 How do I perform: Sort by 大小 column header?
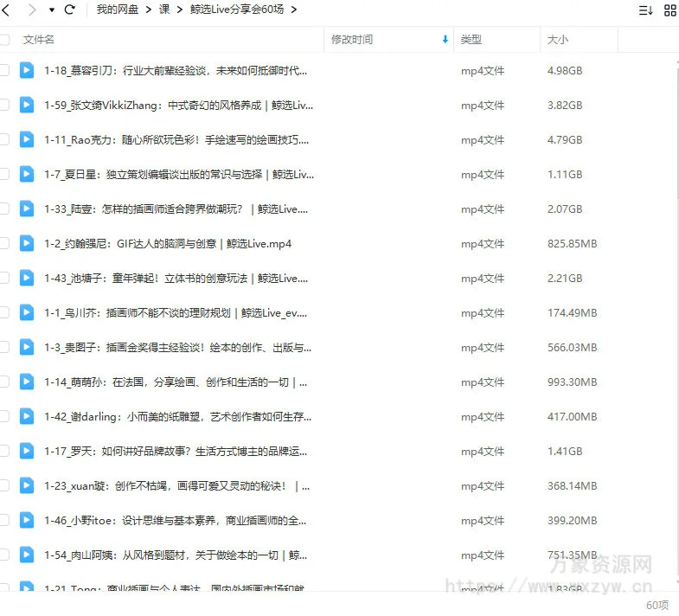point(558,40)
